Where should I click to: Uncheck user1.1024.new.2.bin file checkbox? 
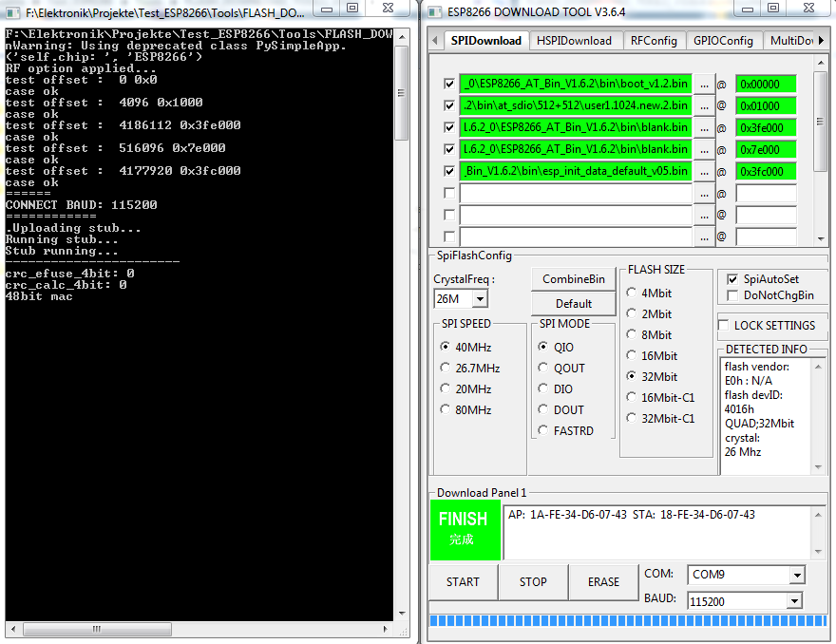449,106
